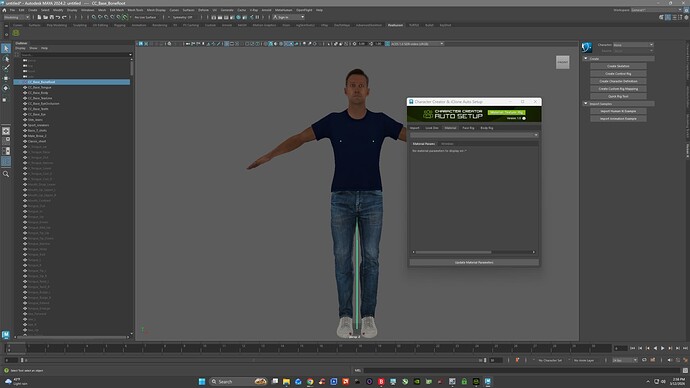Activate the Rotate tool in toolbox
Image resolution: width=690 pixels, height=388 pixels.
click(x=6, y=88)
